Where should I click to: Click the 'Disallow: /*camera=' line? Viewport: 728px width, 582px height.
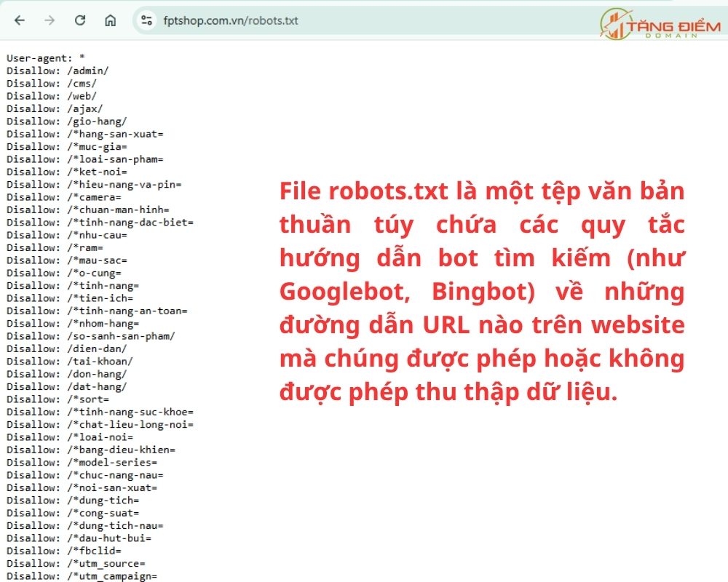click(63, 196)
